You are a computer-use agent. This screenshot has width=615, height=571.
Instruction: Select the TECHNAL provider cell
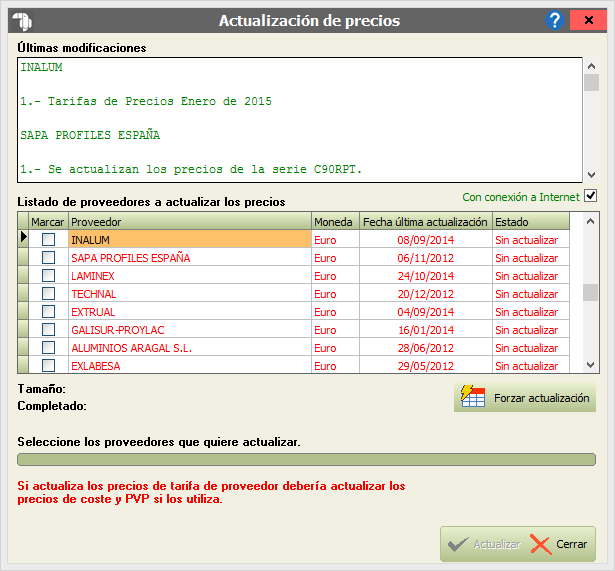pos(190,294)
